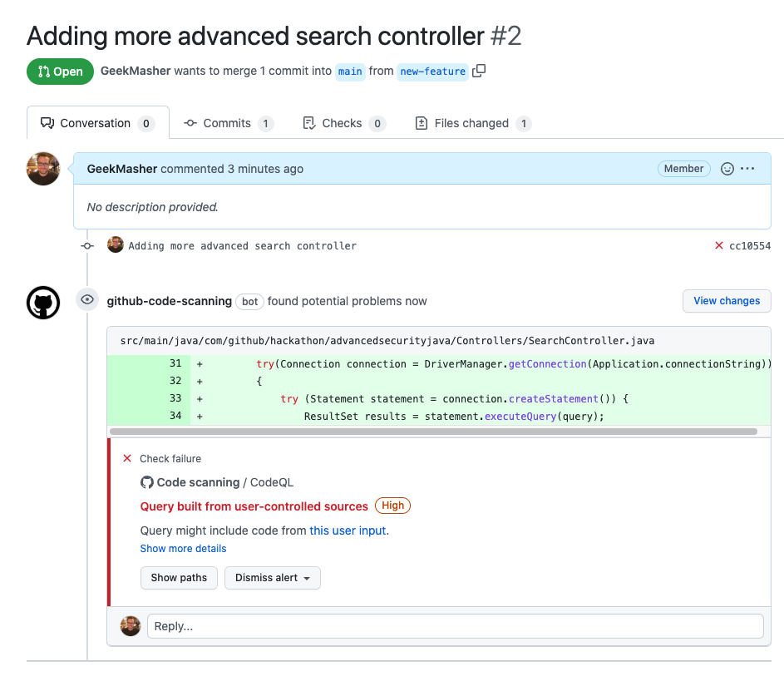
Task: Click the Open pull request status badge
Action: pyautogui.click(x=60, y=72)
